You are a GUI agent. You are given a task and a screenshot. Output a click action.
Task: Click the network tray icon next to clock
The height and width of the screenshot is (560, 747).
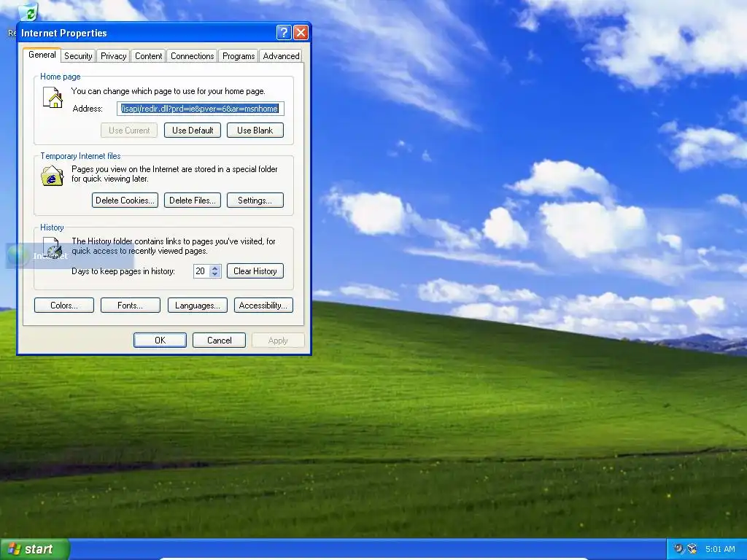click(x=692, y=548)
